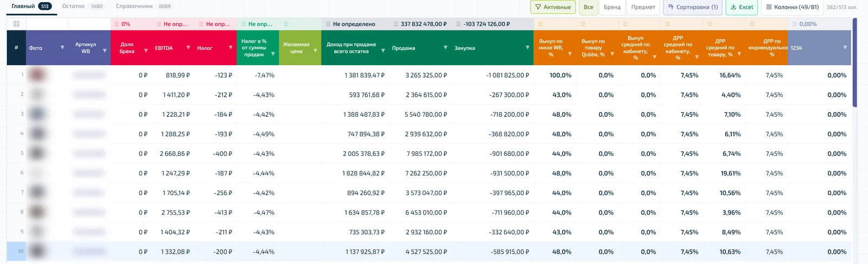Open summary menu above ДРР по индивидуально
868x264 pixels.
click(752, 24)
